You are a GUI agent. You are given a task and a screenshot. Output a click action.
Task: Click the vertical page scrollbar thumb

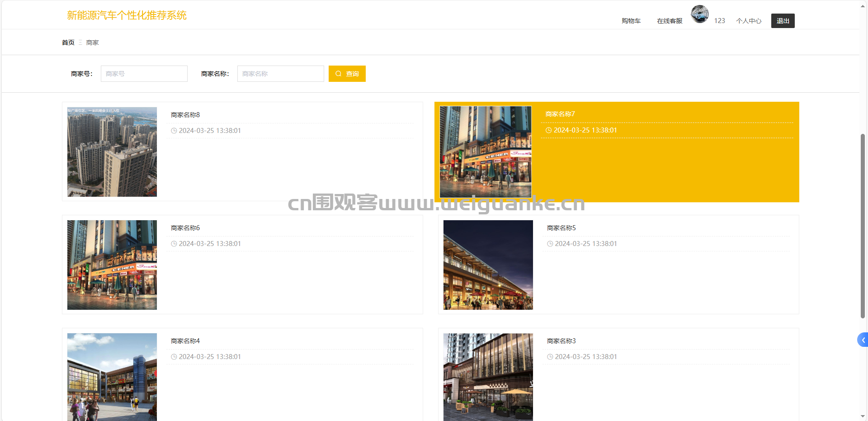(x=863, y=226)
